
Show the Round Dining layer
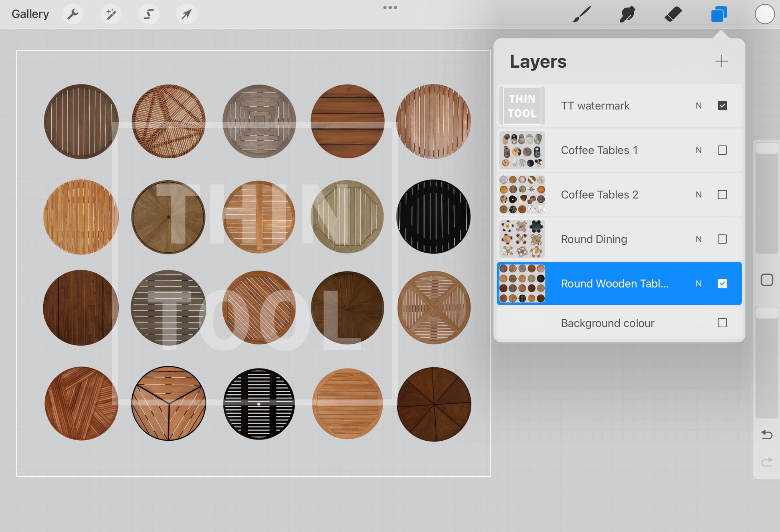(722, 239)
